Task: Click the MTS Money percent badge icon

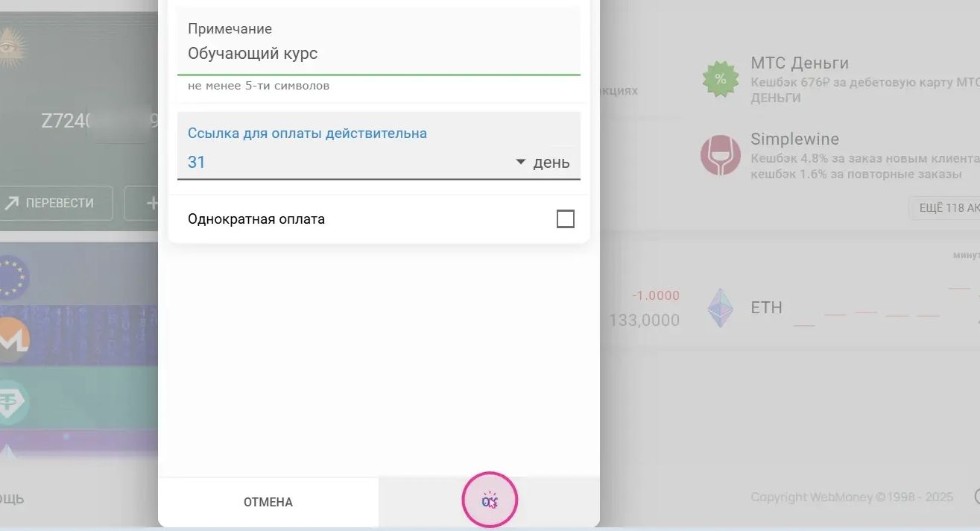Action: click(720, 79)
